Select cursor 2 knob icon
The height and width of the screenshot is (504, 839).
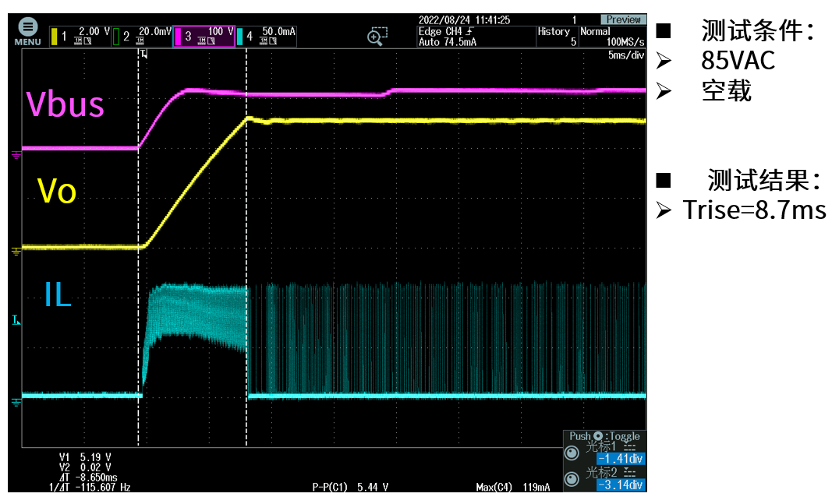pos(572,478)
